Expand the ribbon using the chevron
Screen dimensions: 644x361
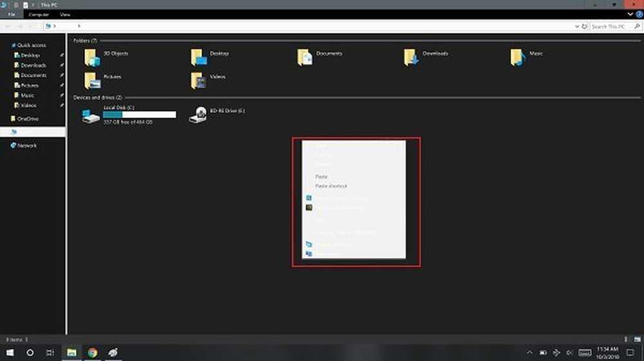[630, 14]
